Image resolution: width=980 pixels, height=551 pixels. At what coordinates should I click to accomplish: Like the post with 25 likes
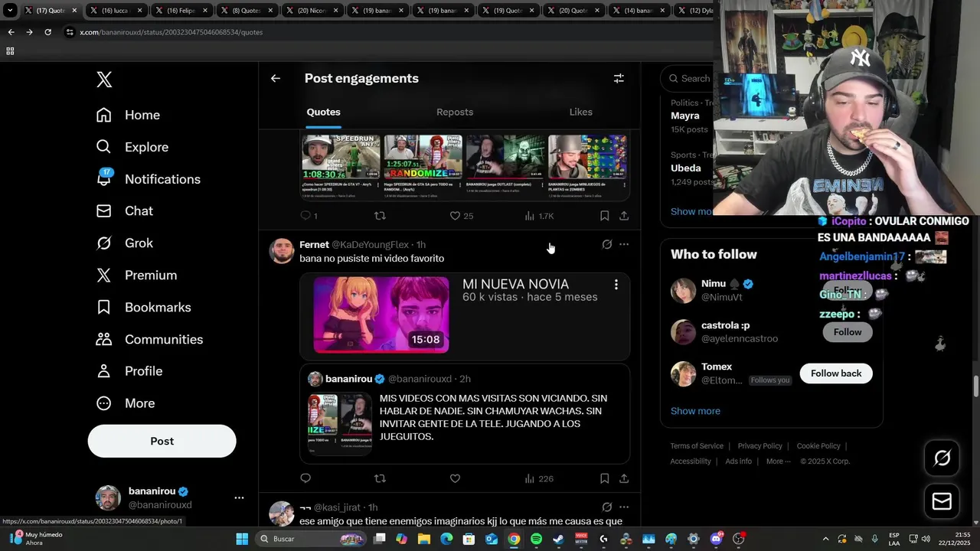(461, 216)
